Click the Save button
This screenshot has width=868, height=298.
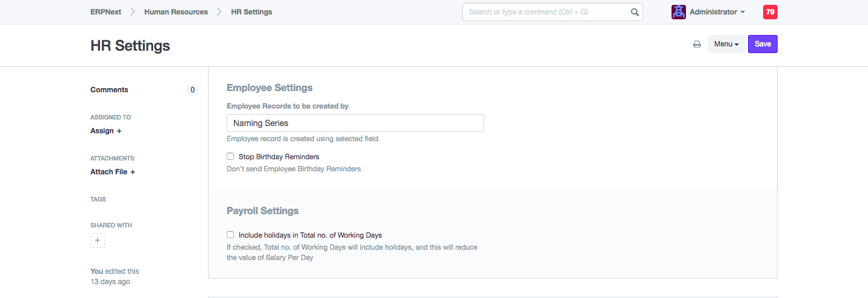(763, 44)
